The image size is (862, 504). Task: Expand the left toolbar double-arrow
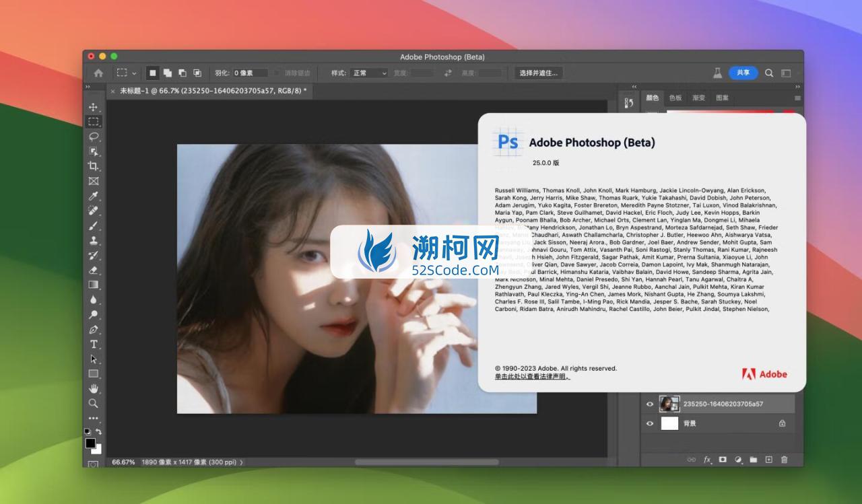pyautogui.click(x=88, y=87)
